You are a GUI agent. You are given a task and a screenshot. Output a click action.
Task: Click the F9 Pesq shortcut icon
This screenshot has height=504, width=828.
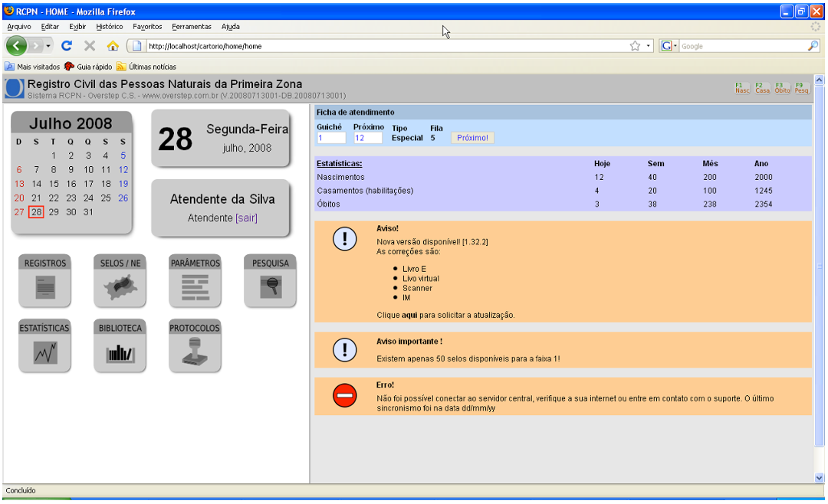pyautogui.click(x=802, y=87)
